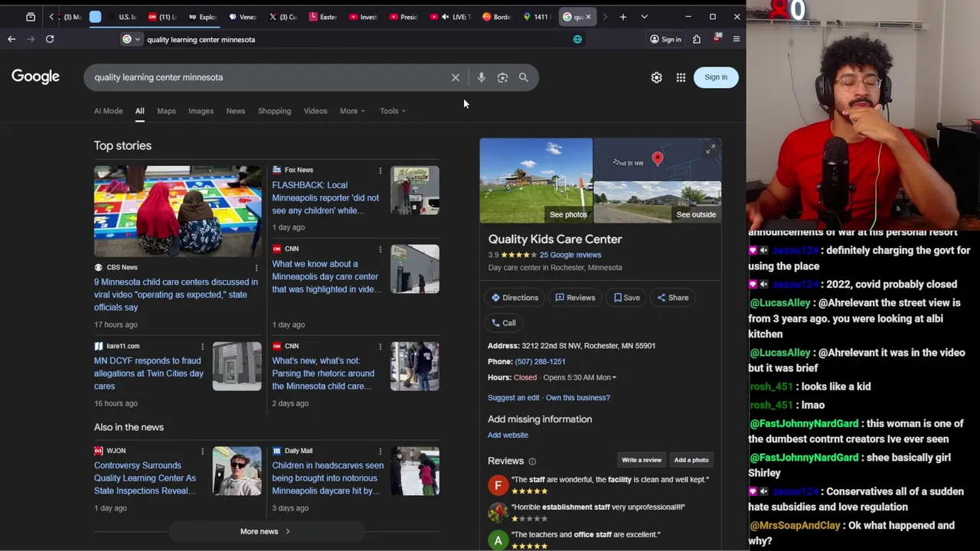Click Suggest an edit link
The image size is (980, 551).
514,398
